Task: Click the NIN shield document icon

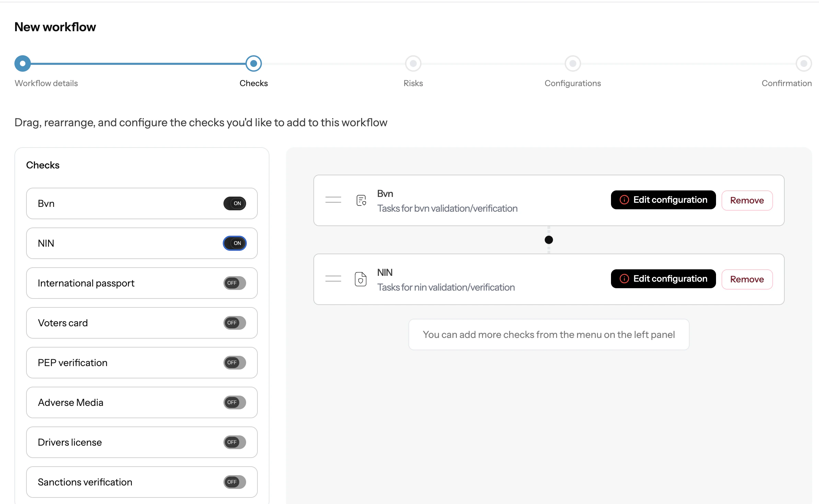Action: 361,279
